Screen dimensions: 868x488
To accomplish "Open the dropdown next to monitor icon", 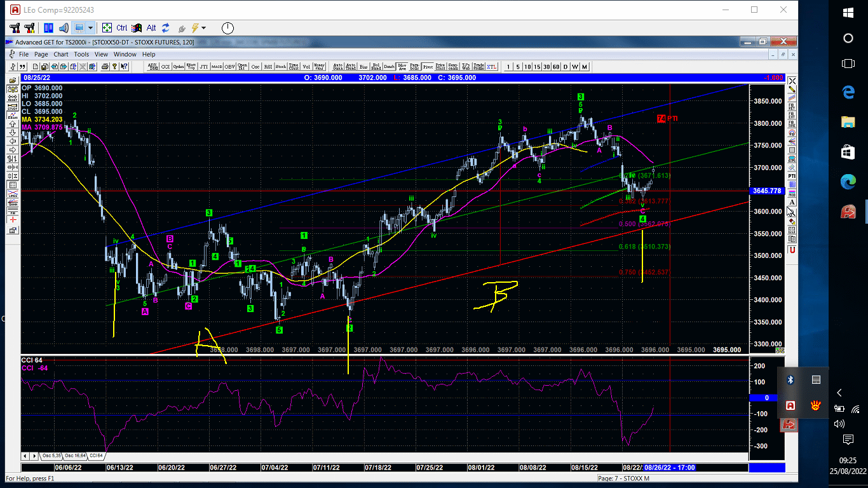I will 91,28.
